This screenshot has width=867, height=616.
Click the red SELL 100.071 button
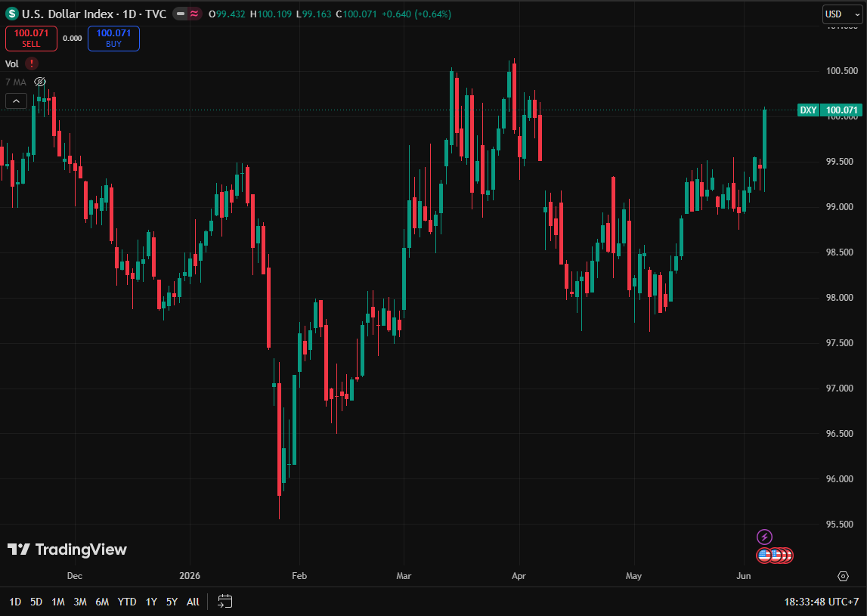(x=31, y=38)
